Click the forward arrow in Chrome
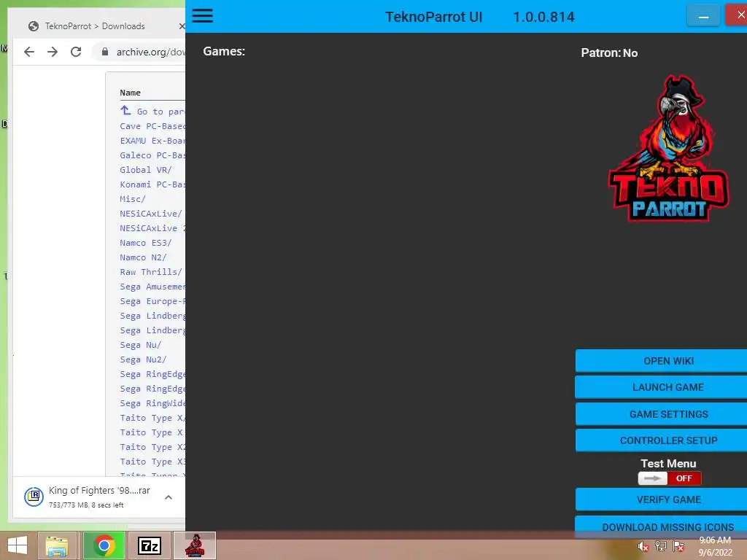Screen dimensions: 747x560 [53, 52]
